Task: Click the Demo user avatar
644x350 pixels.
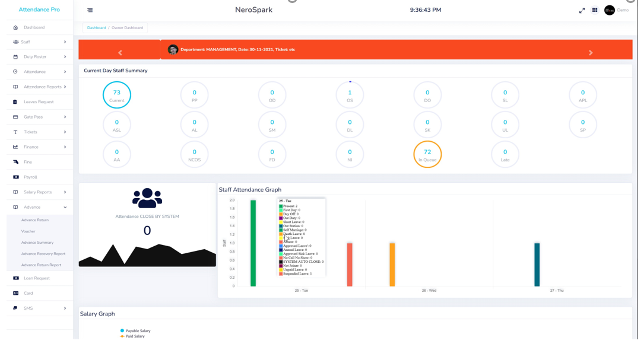Action: [x=610, y=10]
